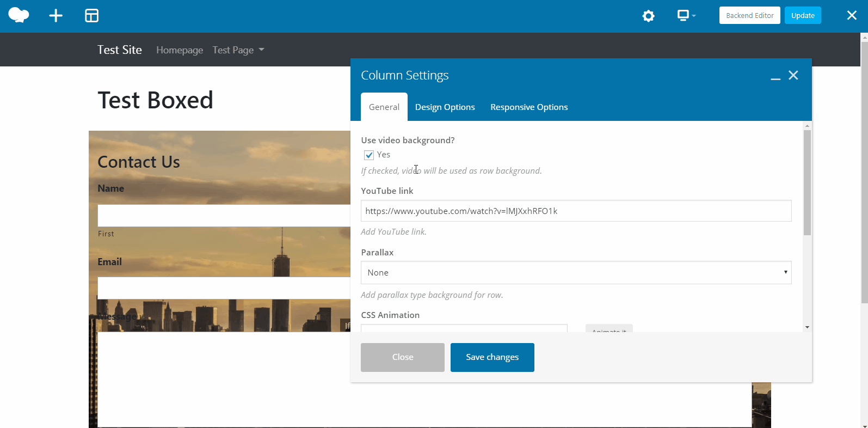
Task: Switch to the Responsive Options tab
Action: pyautogui.click(x=528, y=107)
